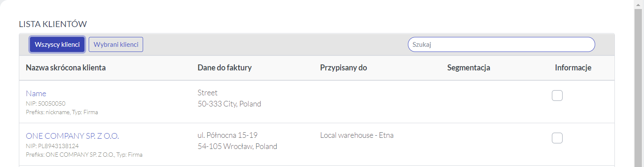The height and width of the screenshot is (167, 644).
Task: Tick the checkbox for the Name client
Action: (x=557, y=95)
